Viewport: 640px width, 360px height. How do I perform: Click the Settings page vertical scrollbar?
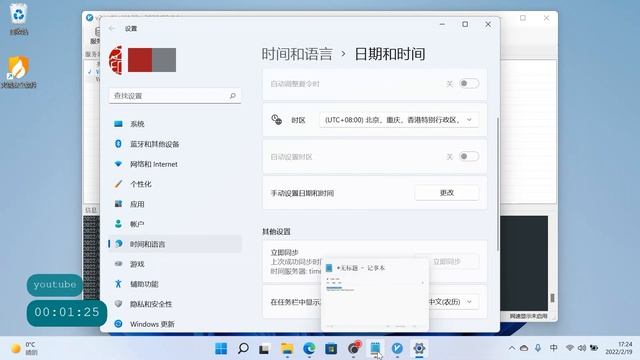tap(498, 184)
